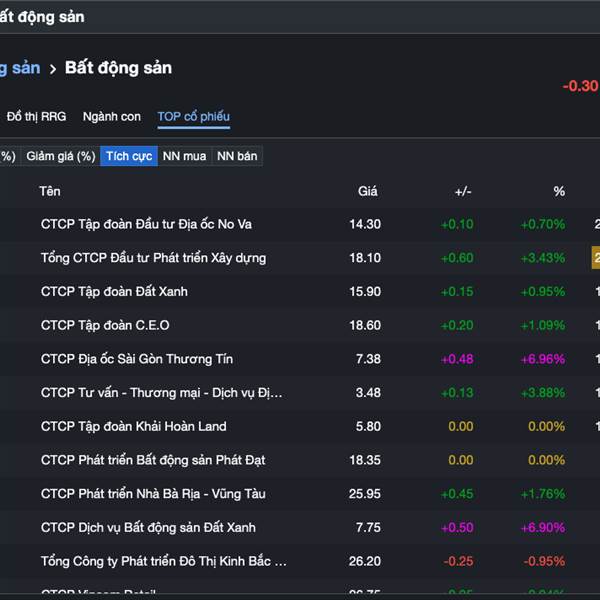Switch to the Ngành con tab

(112, 116)
